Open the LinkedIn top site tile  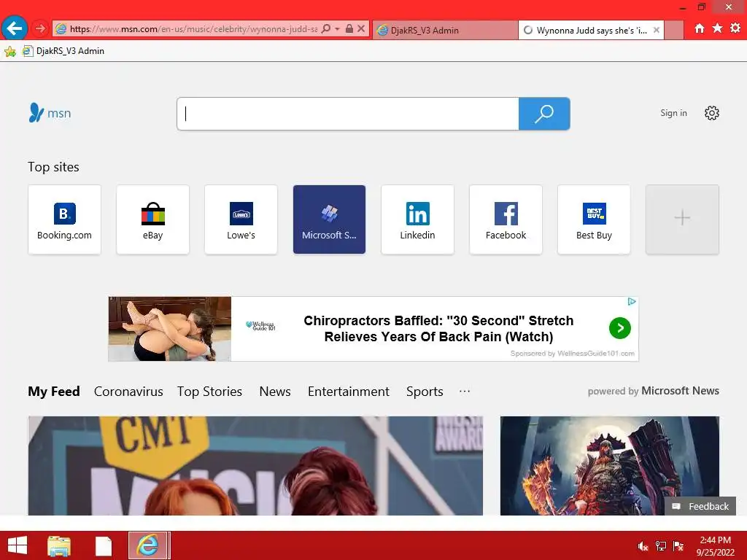pyautogui.click(x=417, y=219)
